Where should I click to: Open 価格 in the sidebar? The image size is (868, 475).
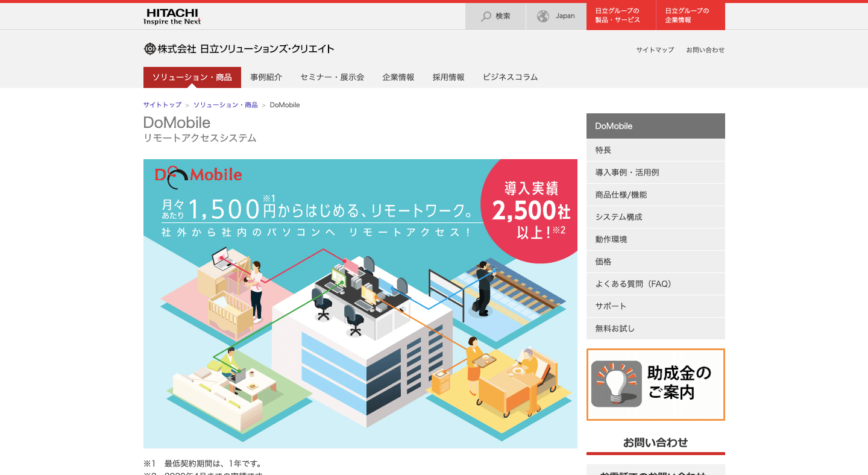click(656, 262)
